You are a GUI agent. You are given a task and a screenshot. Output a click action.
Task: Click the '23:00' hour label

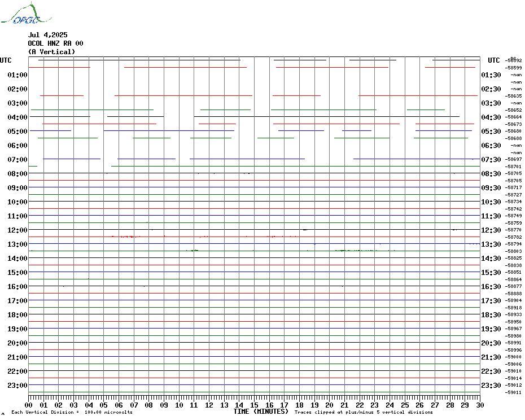[17, 385]
